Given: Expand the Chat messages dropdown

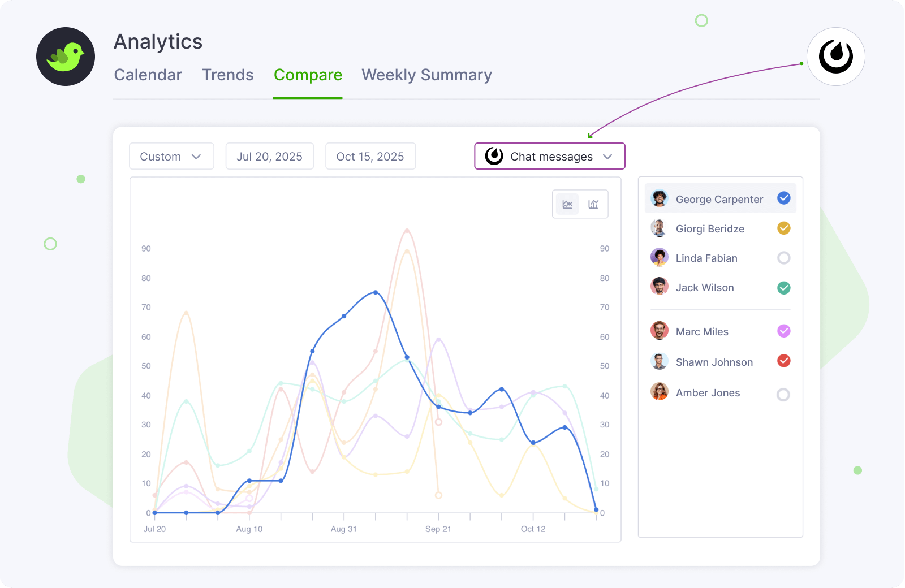Looking at the screenshot, I should 549,157.
